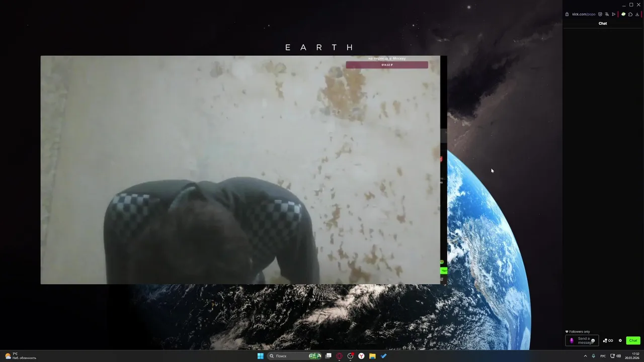The image size is (644, 362).
Task: Open Task View on the taskbar
Action: 329,356
